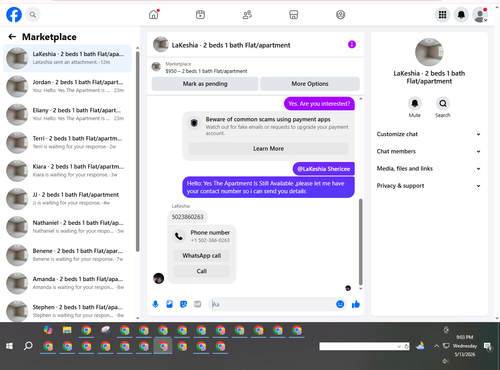Click the @LaKeshia Shericee mention

click(x=323, y=169)
